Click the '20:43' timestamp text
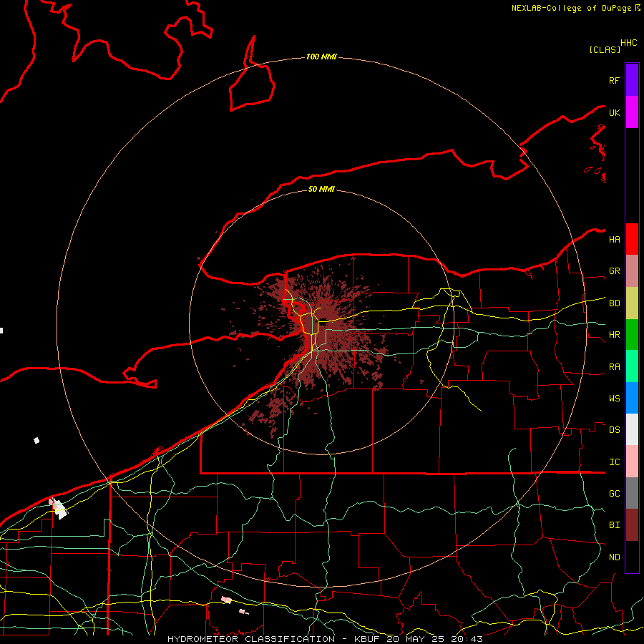The height and width of the screenshot is (644, 644). (x=467, y=639)
